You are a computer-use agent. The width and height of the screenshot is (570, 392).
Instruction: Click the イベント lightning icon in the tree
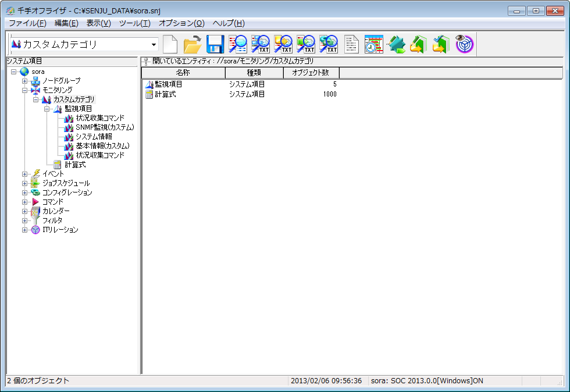tap(35, 174)
